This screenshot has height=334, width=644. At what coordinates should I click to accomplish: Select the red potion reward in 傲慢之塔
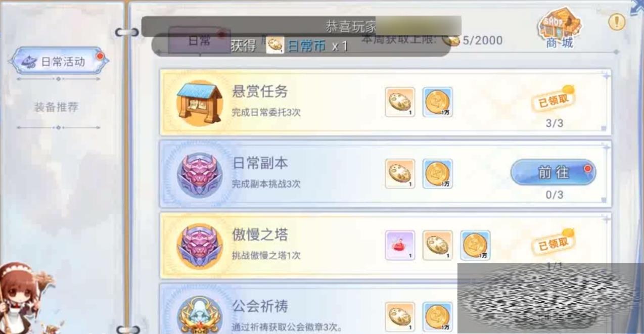pyautogui.click(x=400, y=246)
